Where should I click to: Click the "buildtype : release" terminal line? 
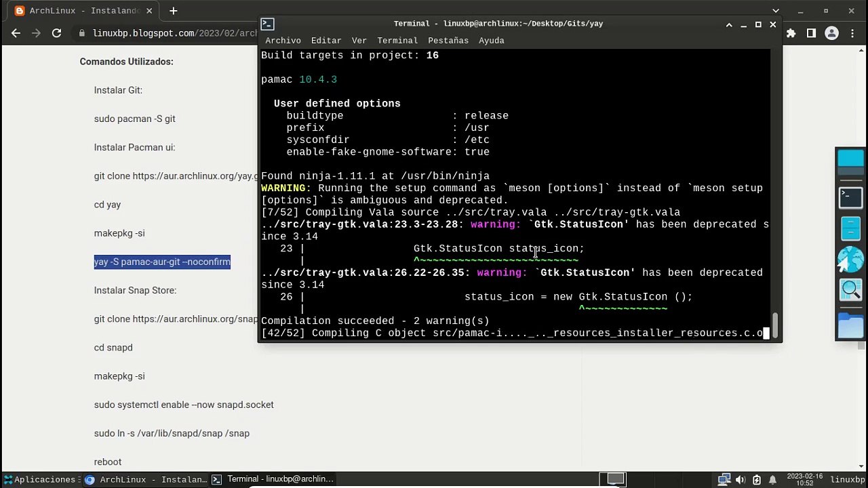coord(397,116)
